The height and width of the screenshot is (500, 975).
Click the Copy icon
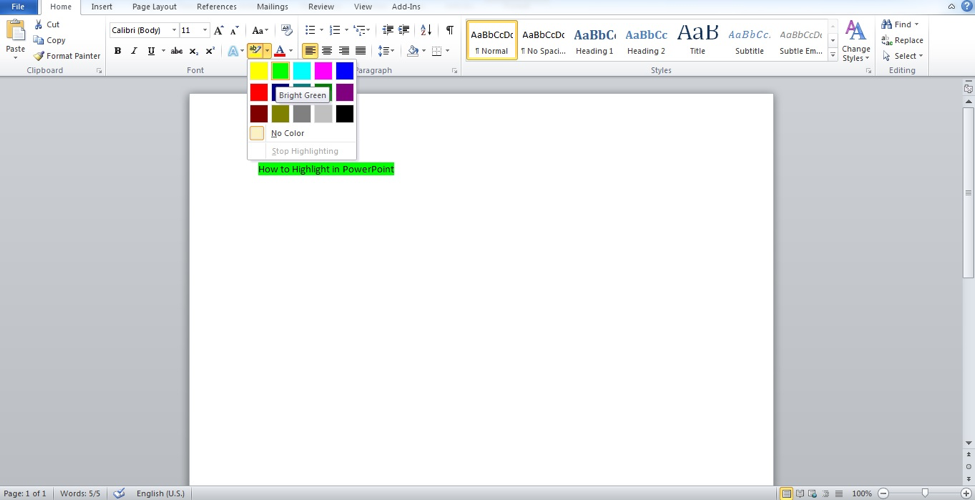point(39,40)
